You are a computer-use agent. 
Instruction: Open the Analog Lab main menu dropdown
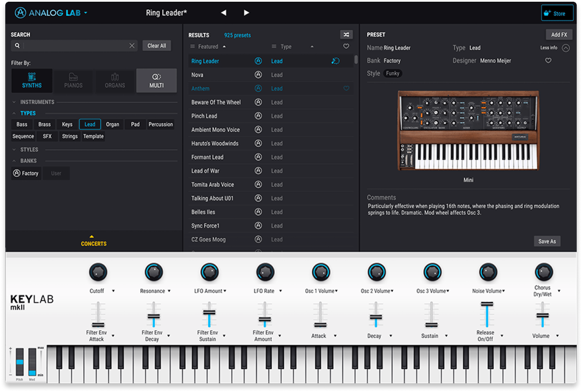86,12
